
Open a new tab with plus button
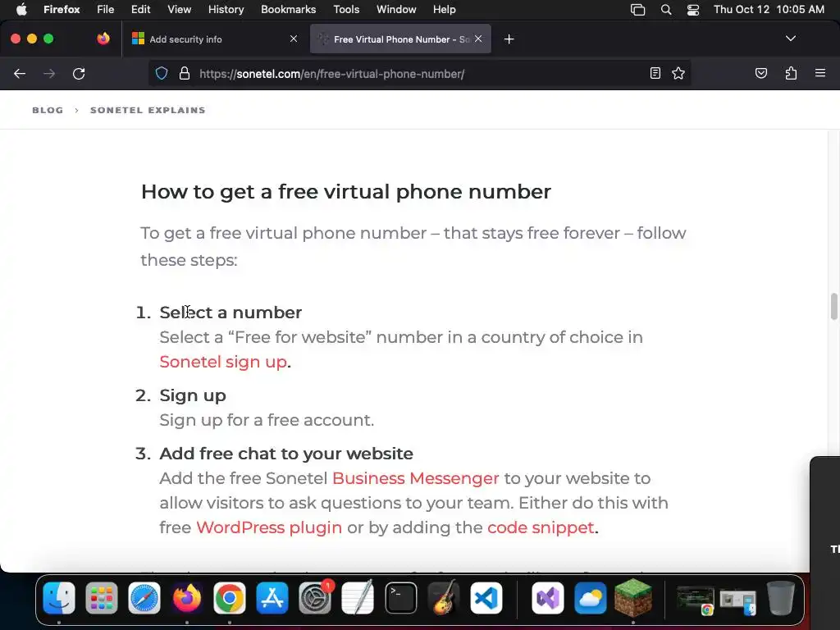tap(509, 39)
